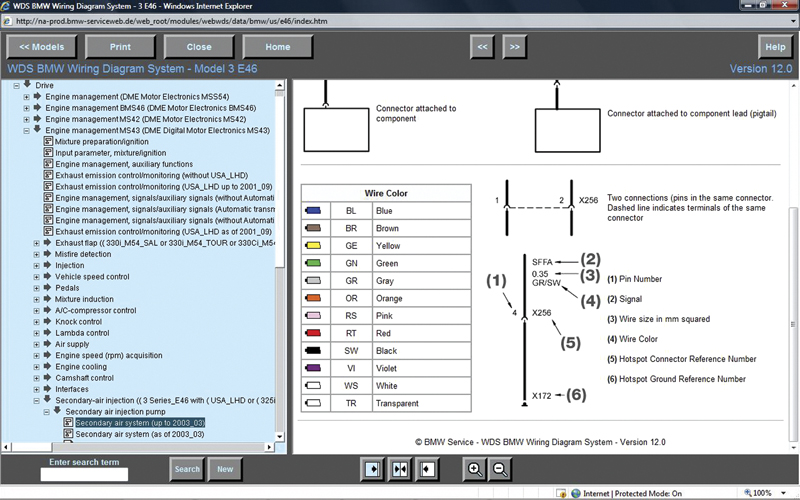800x500 pixels.
Task: Click Internet zone globe icon in status bar
Action: [576, 493]
